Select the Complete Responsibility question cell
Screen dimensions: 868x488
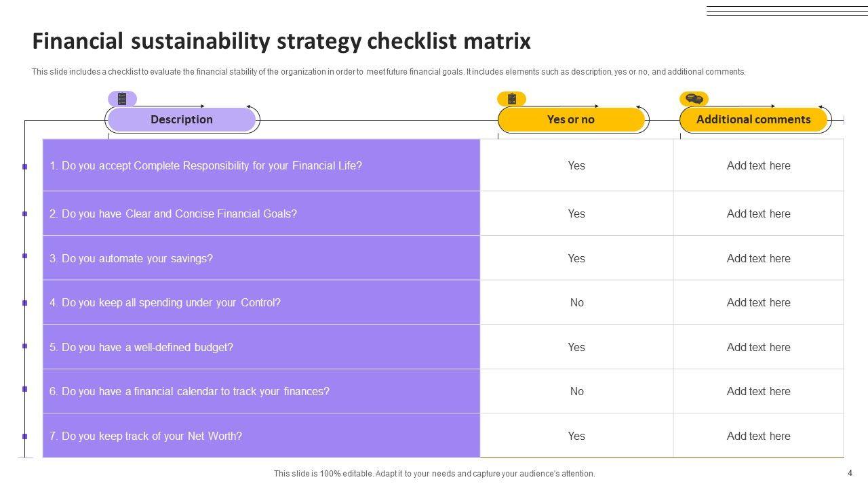261,165
